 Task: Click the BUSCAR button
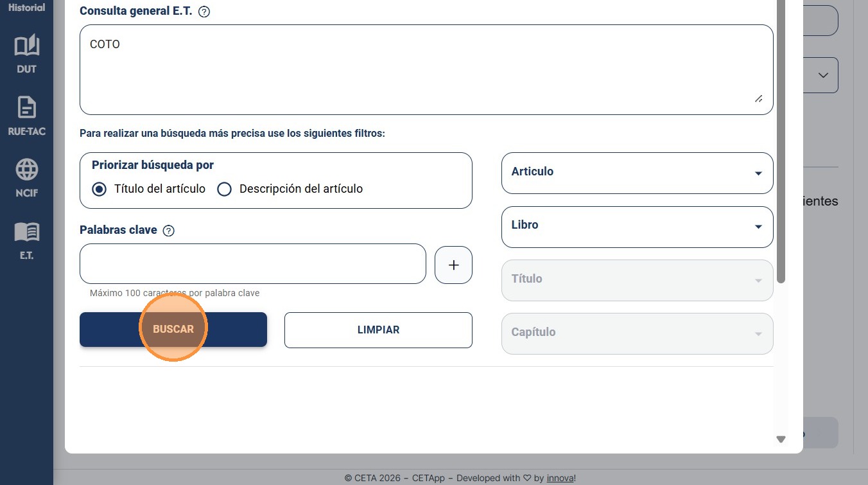pos(173,330)
